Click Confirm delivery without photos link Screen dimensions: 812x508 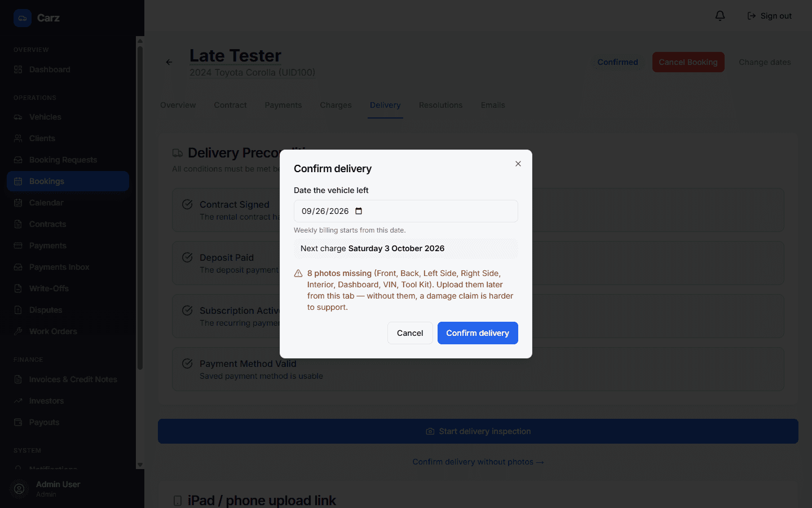478,462
